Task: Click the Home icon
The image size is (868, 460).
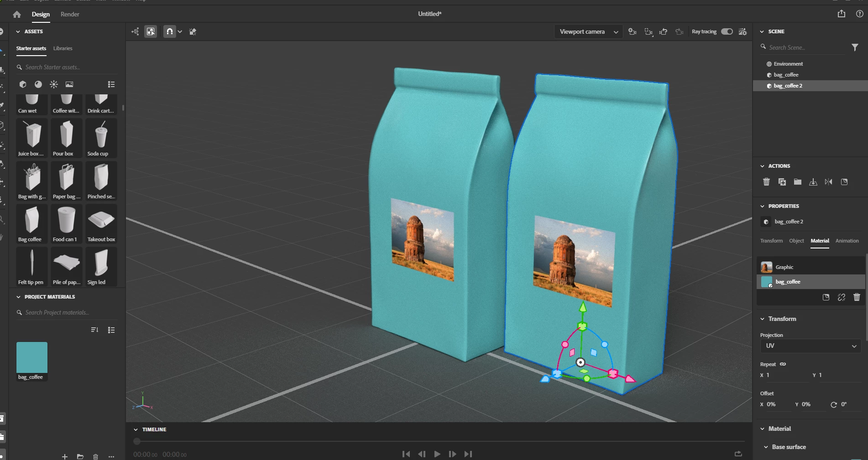Action: [x=17, y=14]
